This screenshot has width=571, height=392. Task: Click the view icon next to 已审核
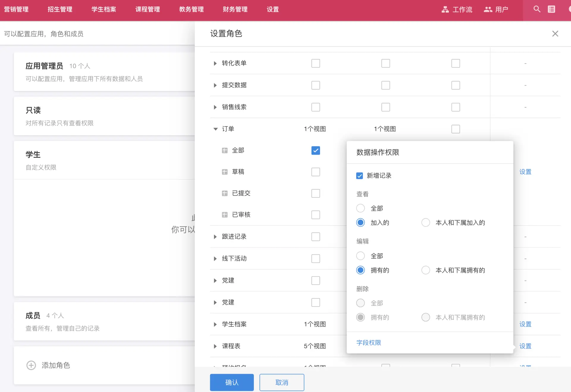(225, 215)
